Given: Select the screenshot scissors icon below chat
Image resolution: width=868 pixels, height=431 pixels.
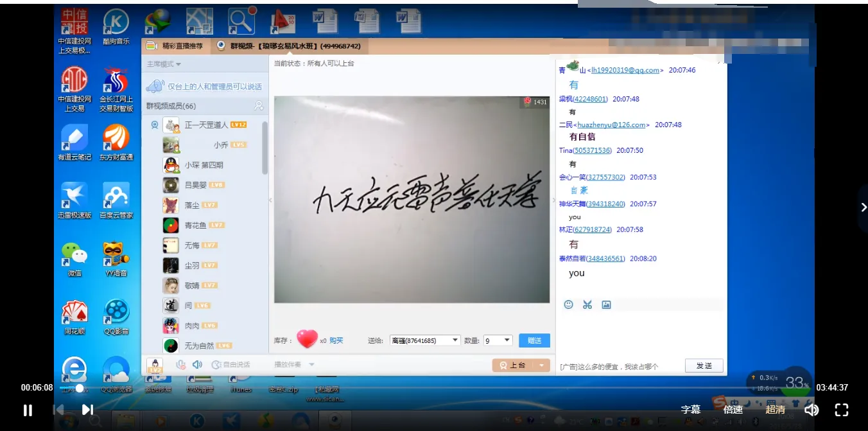Looking at the screenshot, I should (x=587, y=304).
